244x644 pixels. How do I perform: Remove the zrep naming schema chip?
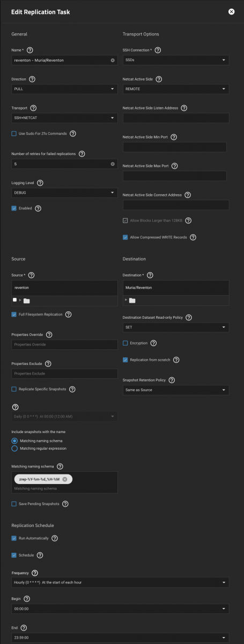click(64, 479)
